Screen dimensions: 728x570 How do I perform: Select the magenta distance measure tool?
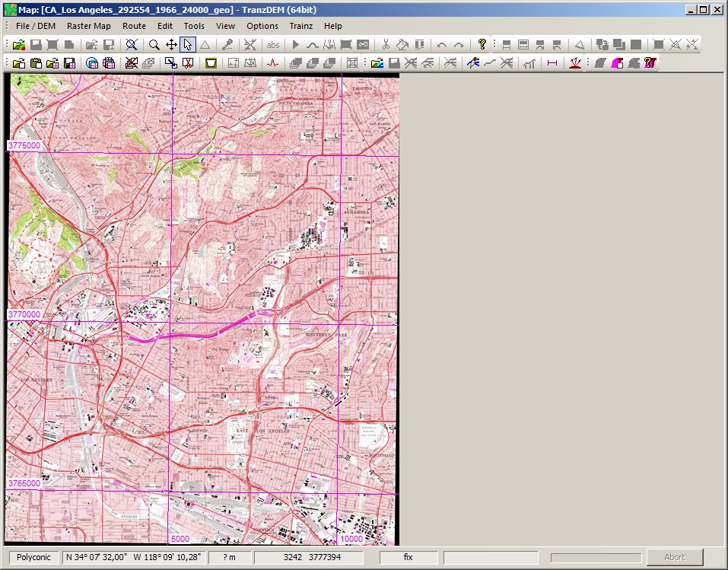coord(552,63)
